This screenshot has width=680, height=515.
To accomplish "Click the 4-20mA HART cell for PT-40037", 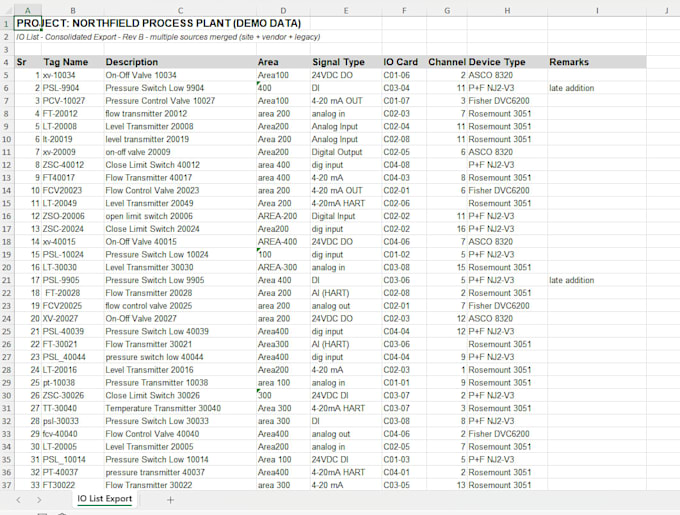I will coord(346,472).
